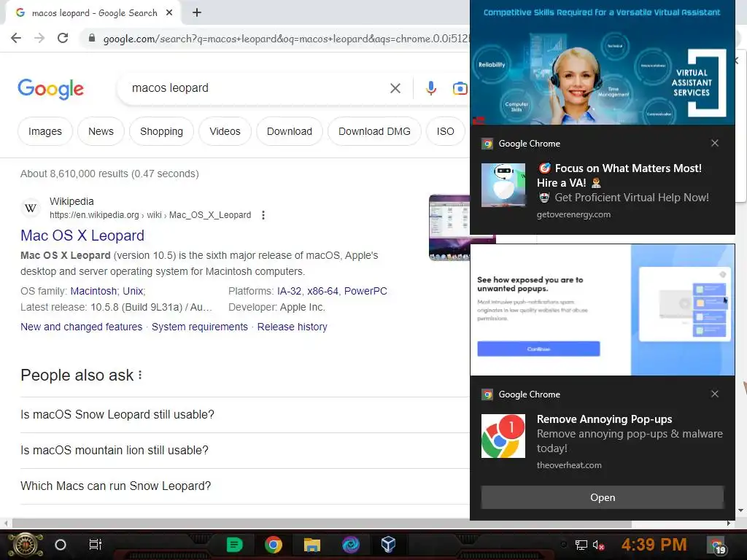Click the Chrome alert badge notification icon
This screenshot has height=560, width=747.
point(503,436)
